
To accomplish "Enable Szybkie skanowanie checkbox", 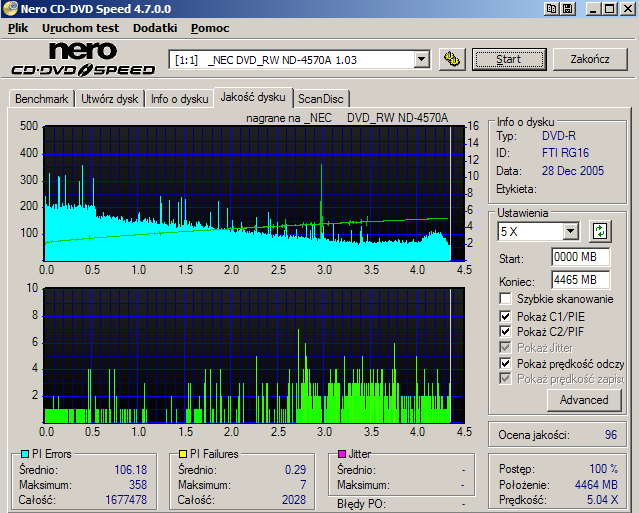I will (x=505, y=299).
